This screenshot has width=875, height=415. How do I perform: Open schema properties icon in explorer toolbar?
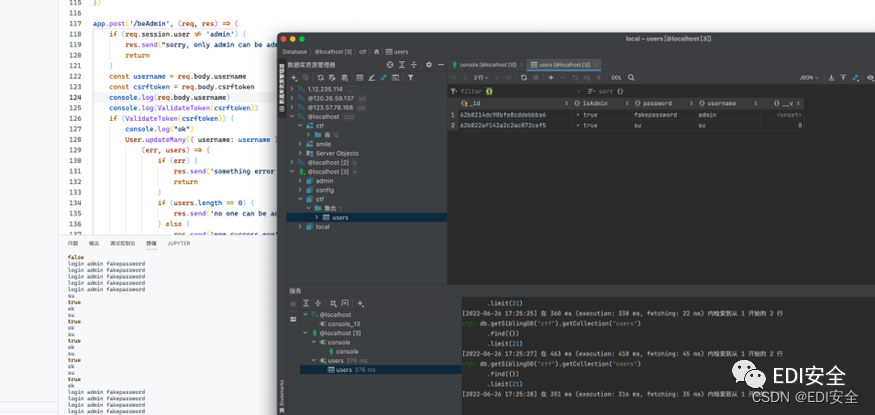click(x=332, y=78)
